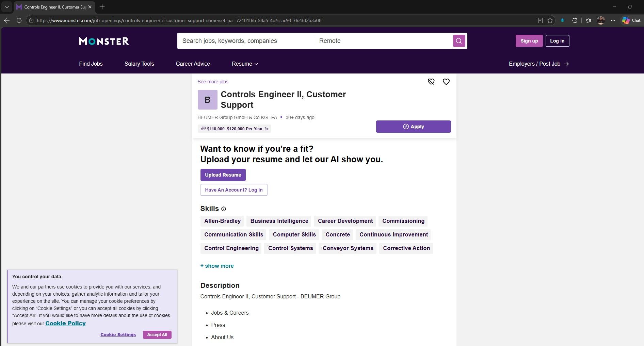
Task: Reload the page with refresh icon
Action: pos(19,20)
